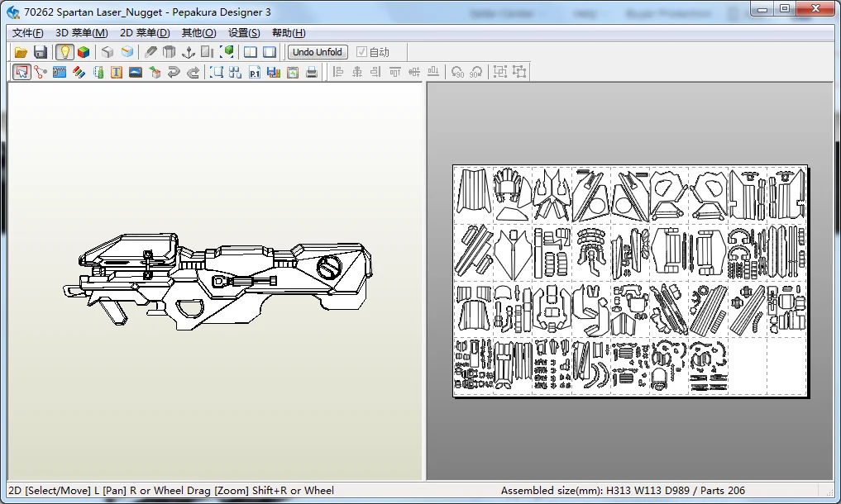841x504 pixels.
Task: Toggle the light bulb lighting icon
Action: (65, 52)
